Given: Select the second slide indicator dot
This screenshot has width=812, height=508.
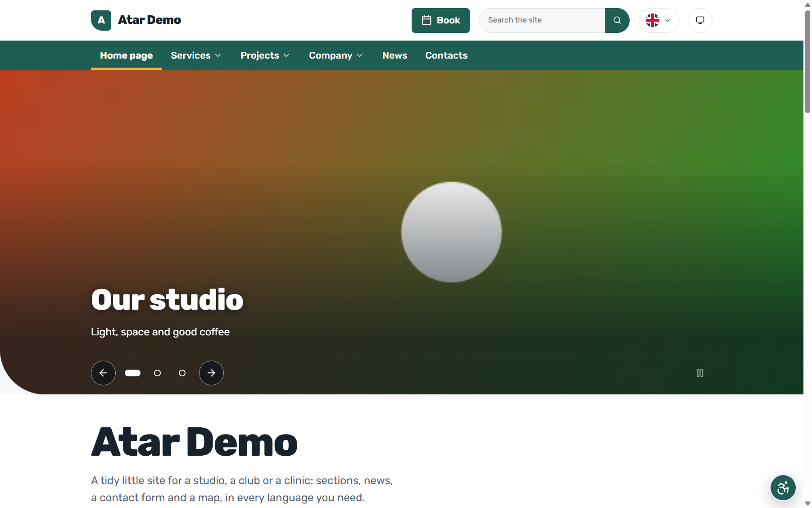Looking at the screenshot, I should pyautogui.click(x=157, y=373).
